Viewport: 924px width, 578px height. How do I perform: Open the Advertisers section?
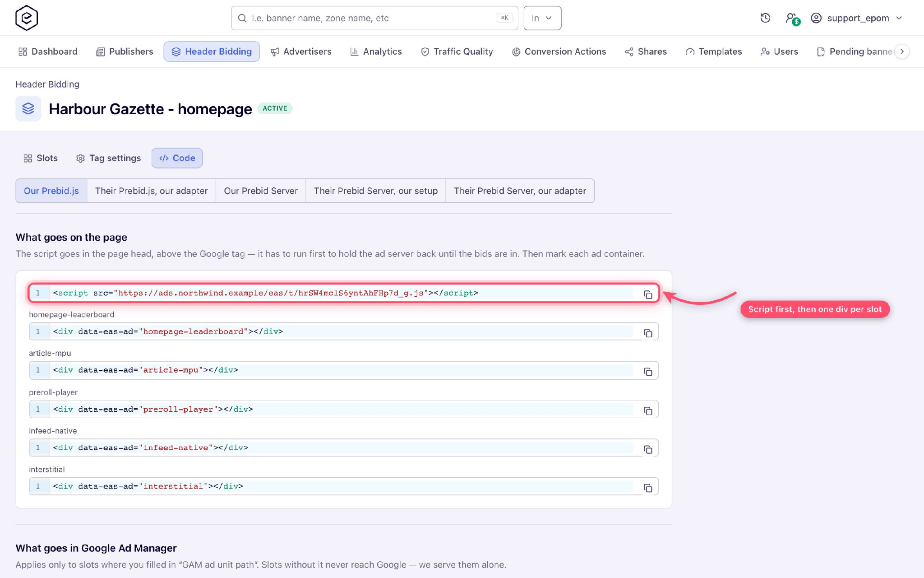click(x=301, y=51)
